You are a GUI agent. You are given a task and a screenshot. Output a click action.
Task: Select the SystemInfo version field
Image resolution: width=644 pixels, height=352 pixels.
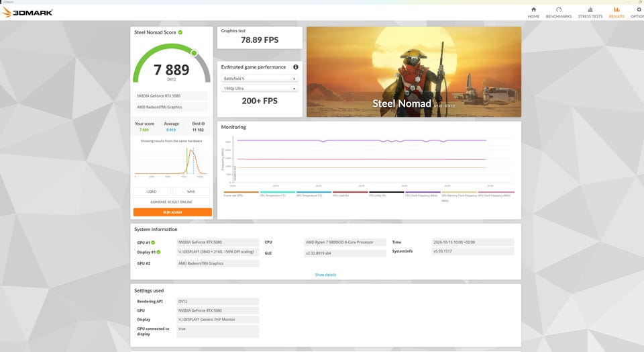[x=473, y=251]
